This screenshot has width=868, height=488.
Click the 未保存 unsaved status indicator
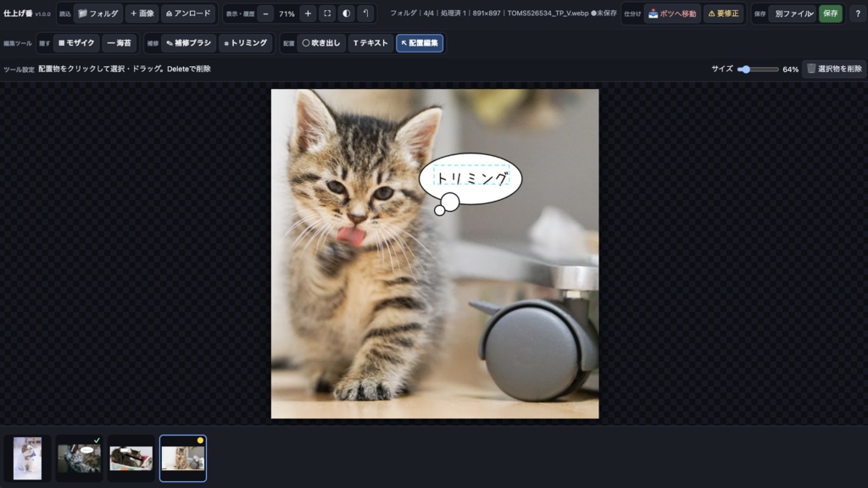(x=604, y=14)
